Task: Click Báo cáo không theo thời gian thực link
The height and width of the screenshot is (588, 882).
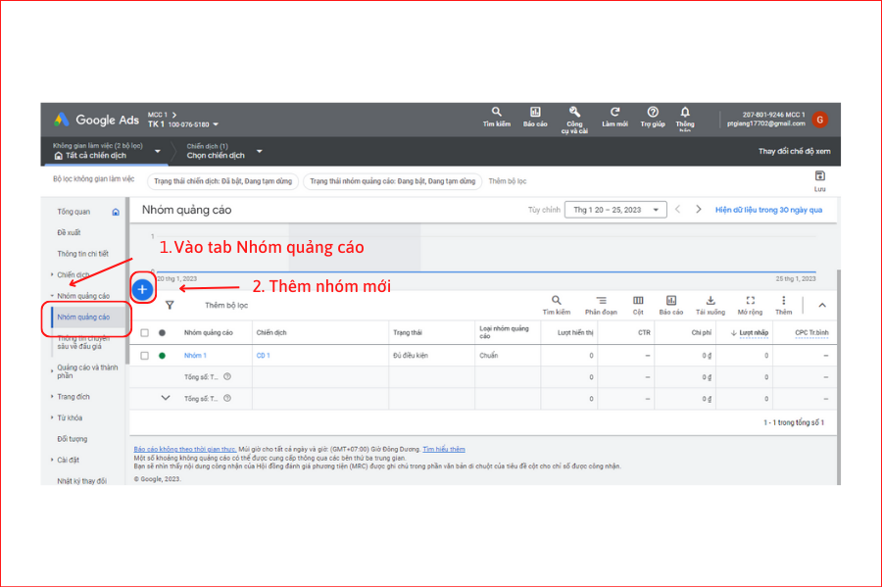Action: pos(185,449)
